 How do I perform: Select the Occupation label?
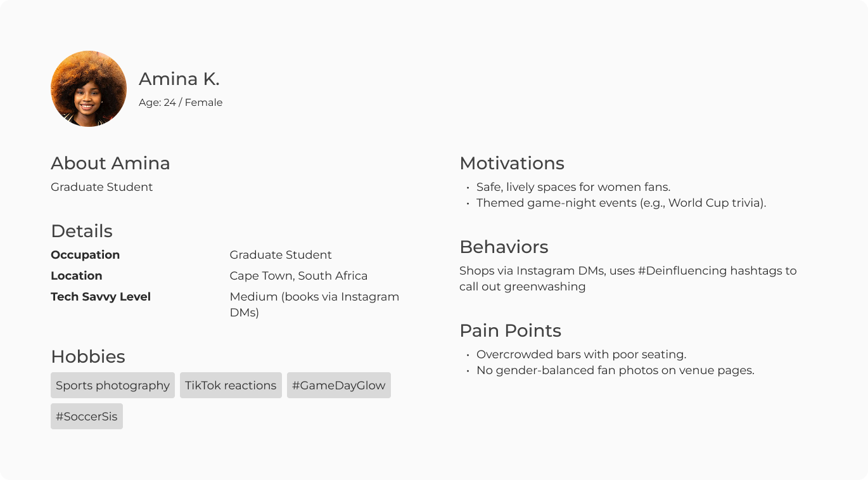tap(85, 255)
